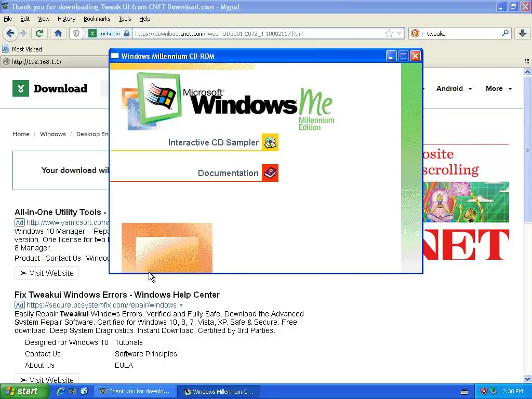Open the Documentation text link
Image resolution: width=532 pixels, height=399 pixels.
(x=228, y=173)
